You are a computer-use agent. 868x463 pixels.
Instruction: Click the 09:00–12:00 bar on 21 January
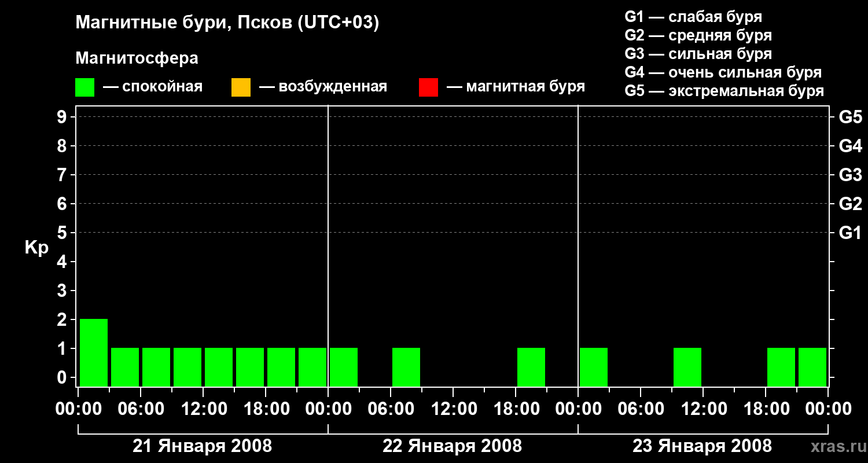point(187,367)
